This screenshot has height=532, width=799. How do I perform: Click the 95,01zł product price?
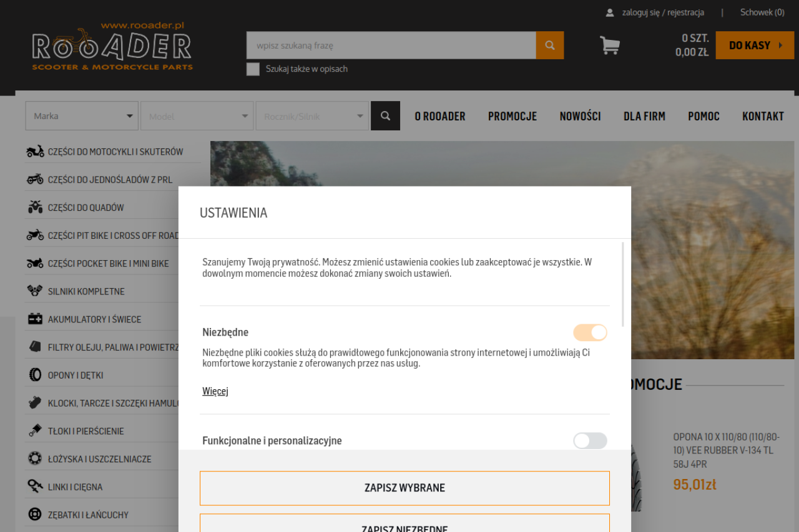[x=695, y=485]
